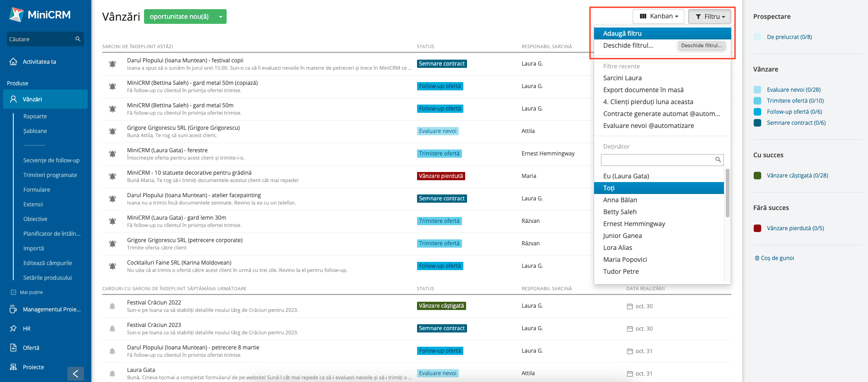Click bell icon for Cocktailuri Faine SRL row

pyautogui.click(x=112, y=266)
